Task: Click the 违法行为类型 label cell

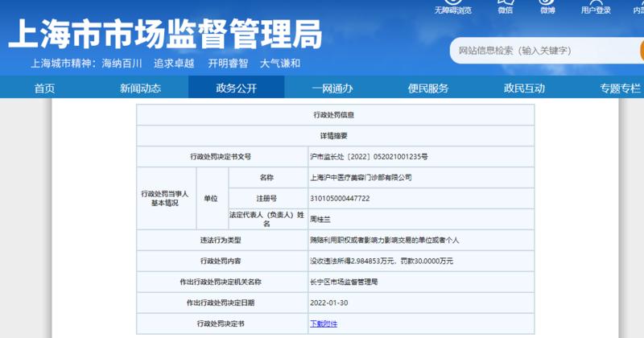Action: (x=222, y=240)
